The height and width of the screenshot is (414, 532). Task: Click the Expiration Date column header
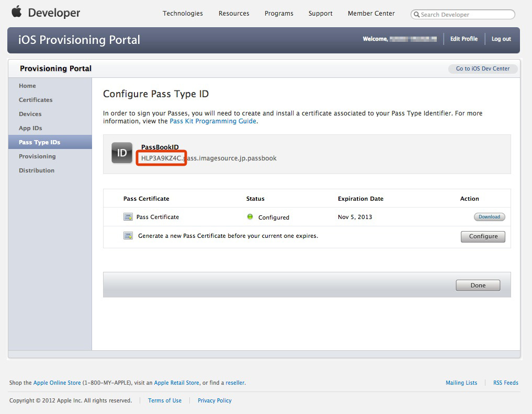click(x=360, y=199)
